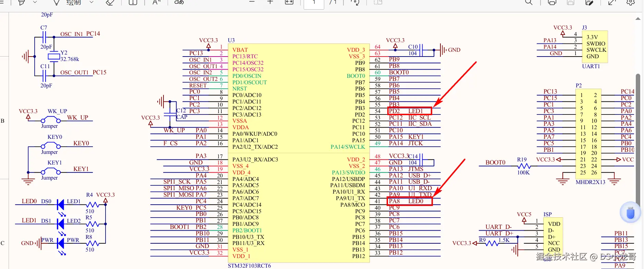Image resolution: width=644 pixels, height=269 pixels.
Task: Click the VCC5 power label
Action: [524, 214]
